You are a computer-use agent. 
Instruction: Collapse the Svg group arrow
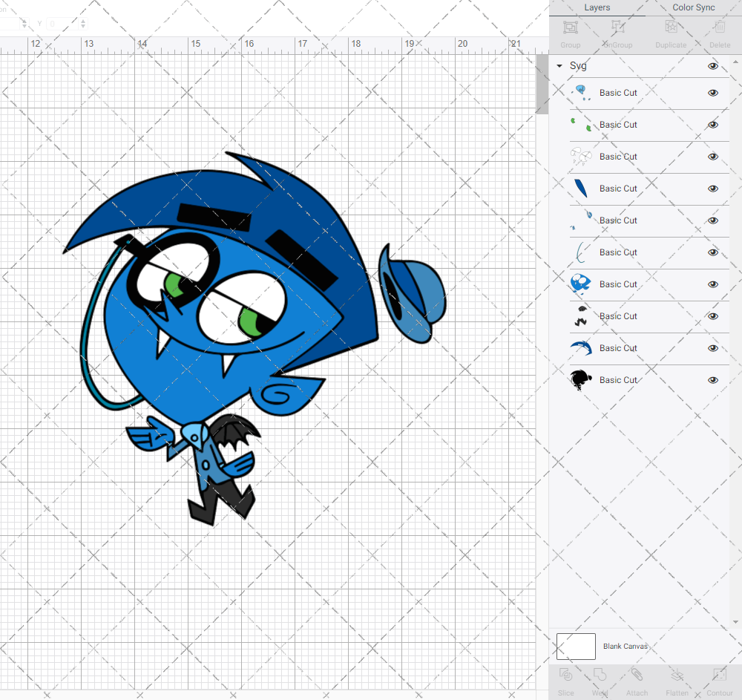559,66
